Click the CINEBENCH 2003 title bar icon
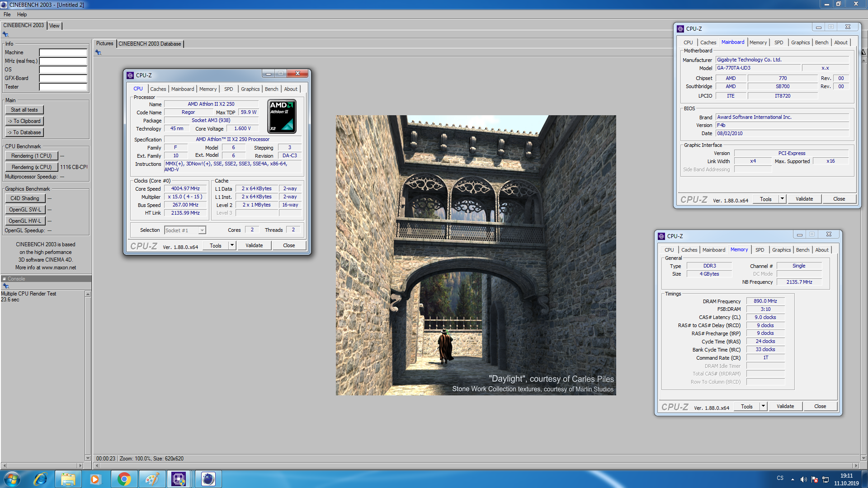This screenshot has width=868, height=488. [4, 5]
